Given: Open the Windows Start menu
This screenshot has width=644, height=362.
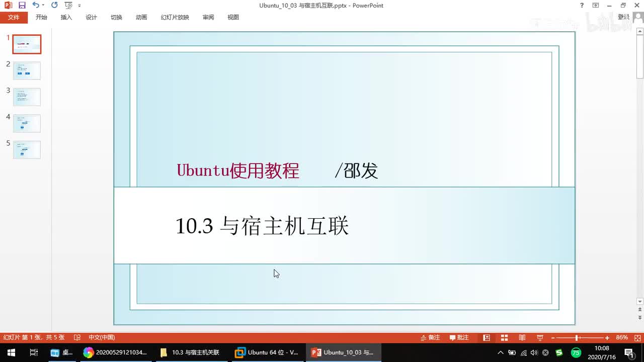Looking at the screenshot, I should 11,352.
